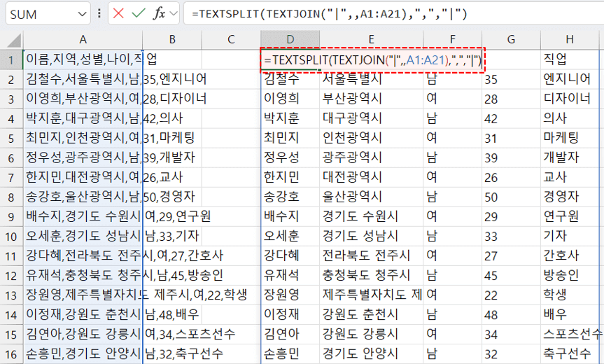604x364 pixels.
Task: Click the formula bar text field
Action: click(x=393, y=14)
